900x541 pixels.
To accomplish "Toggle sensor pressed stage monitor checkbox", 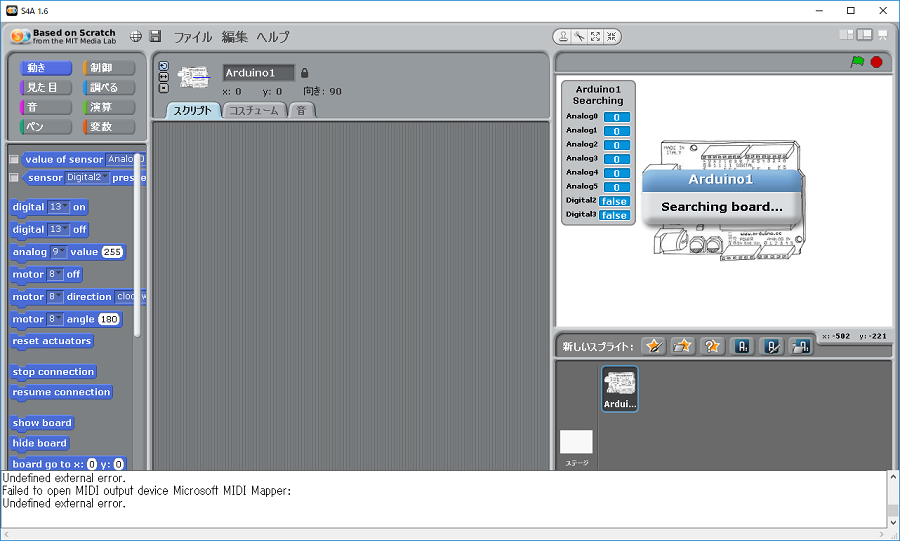I will tap(14, 178).
